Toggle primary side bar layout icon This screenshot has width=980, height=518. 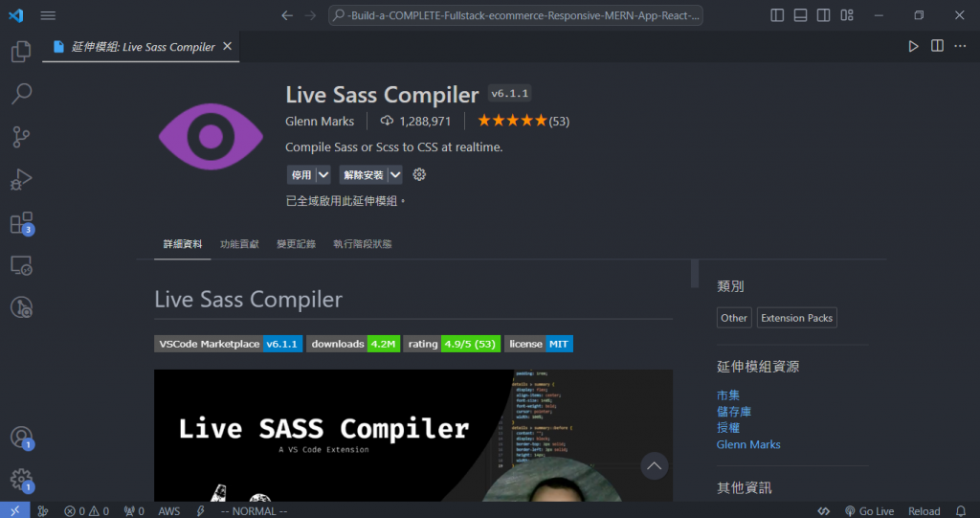point(777,15)
